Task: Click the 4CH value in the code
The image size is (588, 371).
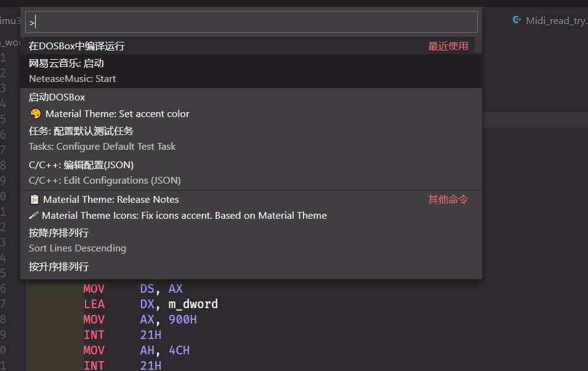Action: point(179,351)
